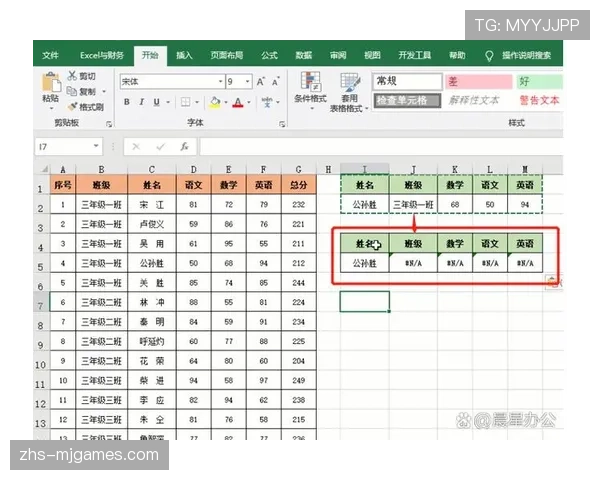Toggle Italic formatting
Screen dimensions: 600x480
tap(142, 102)
